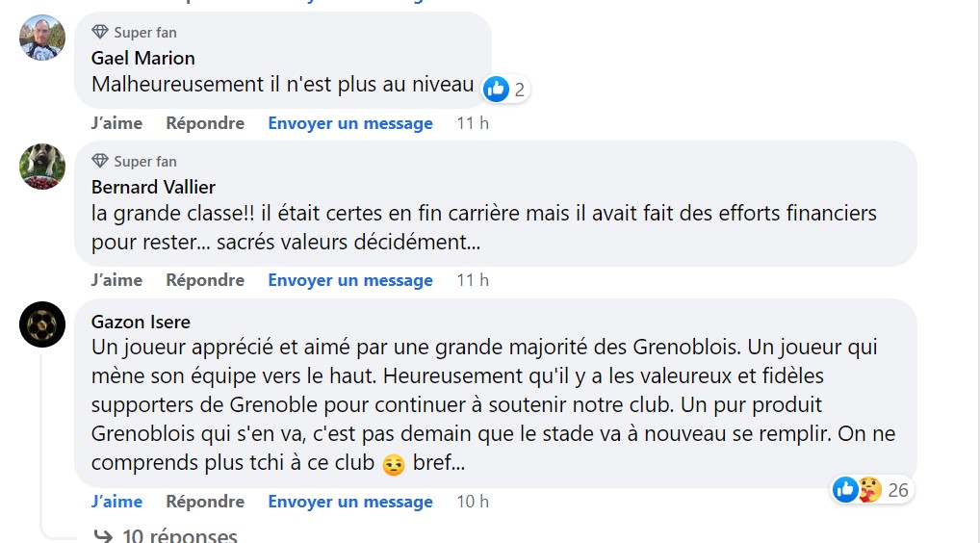Toggle J'aime on Gazon Isere's comment

116,502
